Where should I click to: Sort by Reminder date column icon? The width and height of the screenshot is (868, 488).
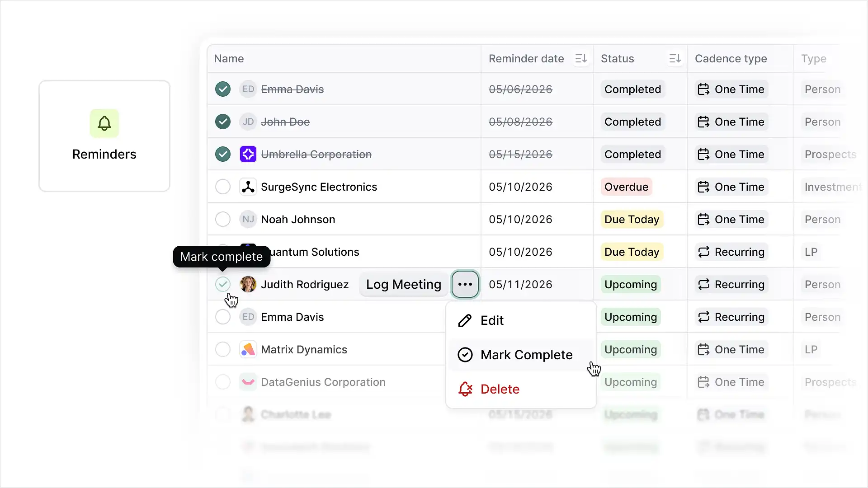point(581,59)
